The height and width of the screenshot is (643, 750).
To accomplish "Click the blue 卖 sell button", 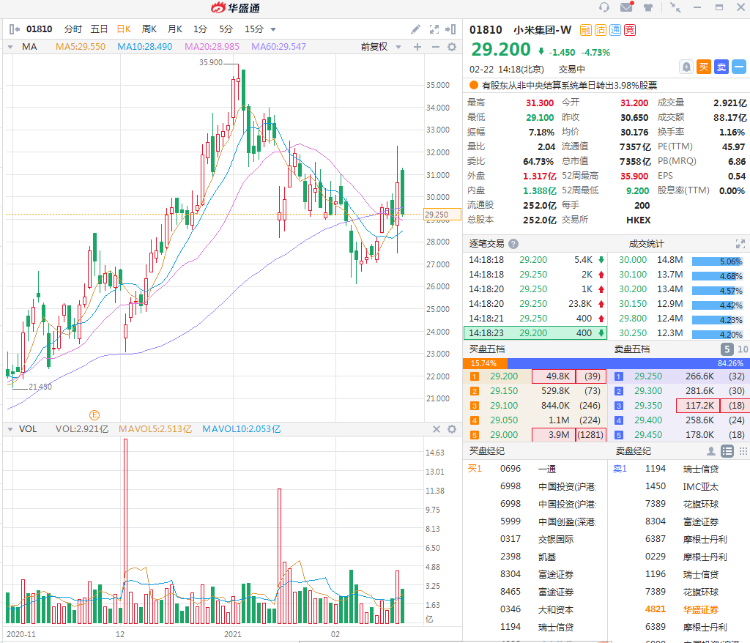I will tap(721, 66).
